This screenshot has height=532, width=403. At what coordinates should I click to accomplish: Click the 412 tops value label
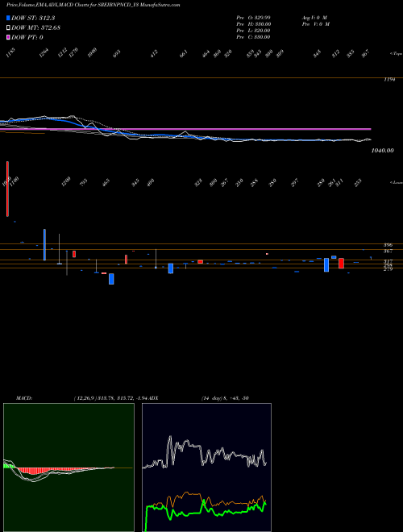pyautogui.click(x=154, y=53)
